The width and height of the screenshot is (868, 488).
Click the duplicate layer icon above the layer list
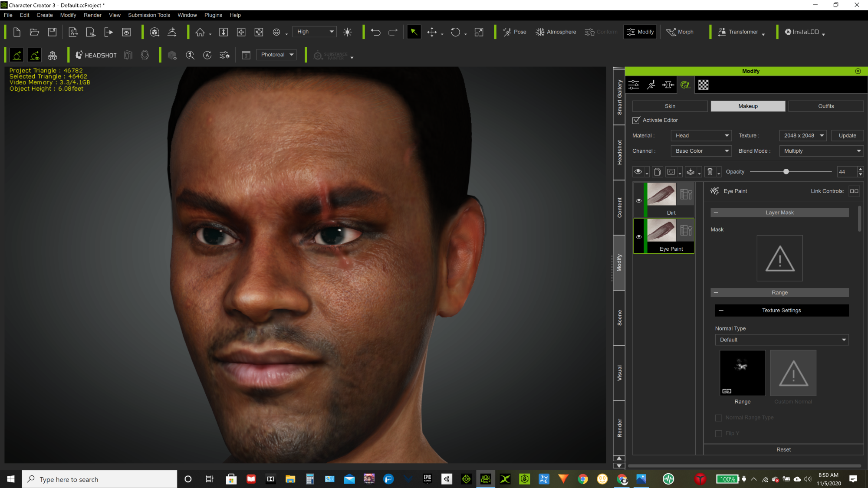tap(658, 172)
